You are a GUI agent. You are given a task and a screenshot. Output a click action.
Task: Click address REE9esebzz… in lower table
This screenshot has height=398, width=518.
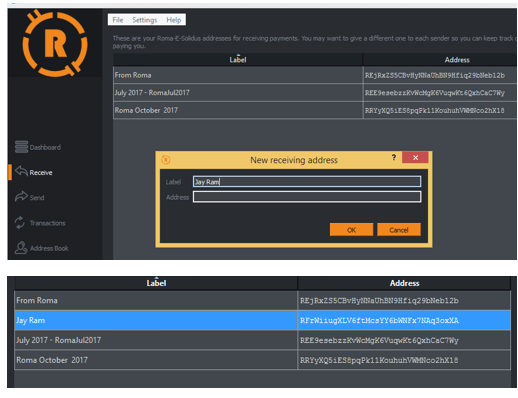pos(379,340)
